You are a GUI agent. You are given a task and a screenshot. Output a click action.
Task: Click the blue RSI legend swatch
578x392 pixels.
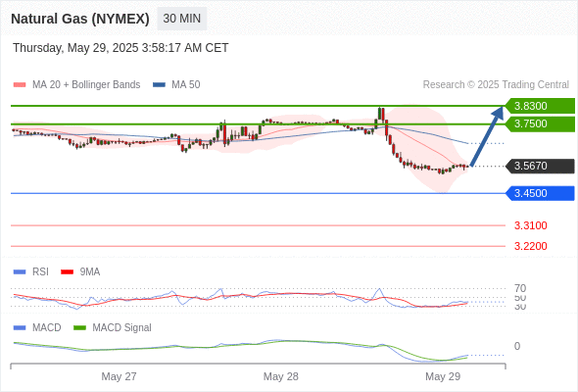(x=20, y=272)
